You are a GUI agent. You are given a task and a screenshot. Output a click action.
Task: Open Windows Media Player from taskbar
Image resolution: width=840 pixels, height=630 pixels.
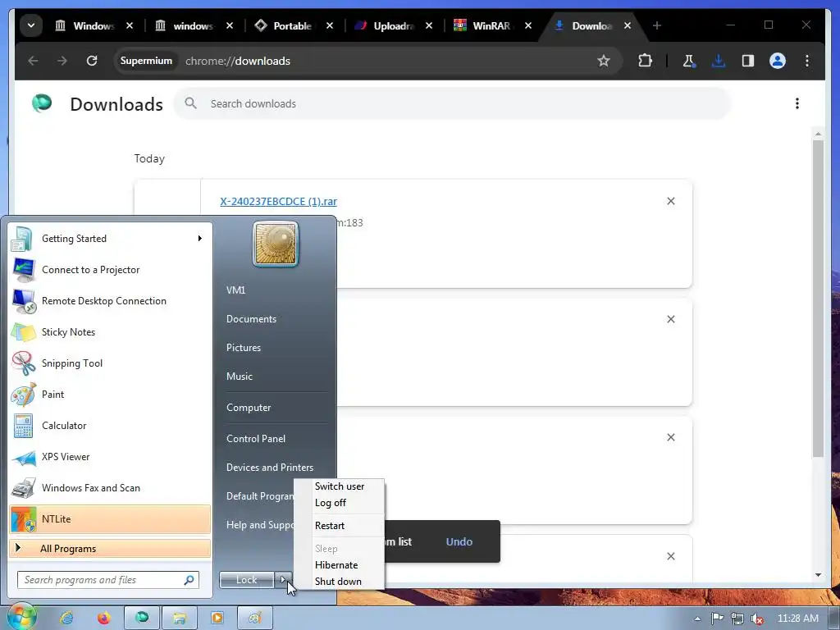(217, 618)
